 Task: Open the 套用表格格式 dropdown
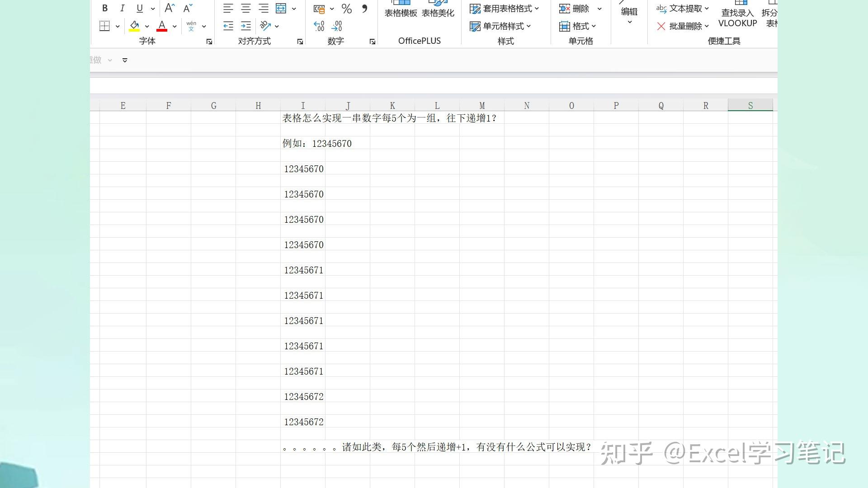538,8
